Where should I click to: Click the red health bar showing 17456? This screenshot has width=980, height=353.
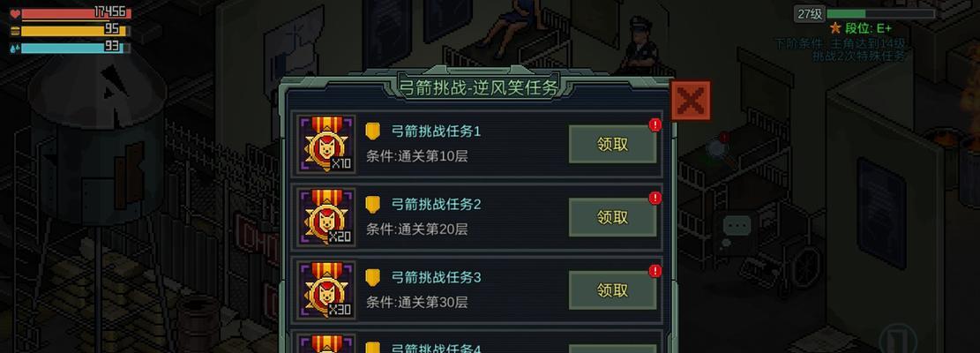pyautogui.click(x=76, y=13)
